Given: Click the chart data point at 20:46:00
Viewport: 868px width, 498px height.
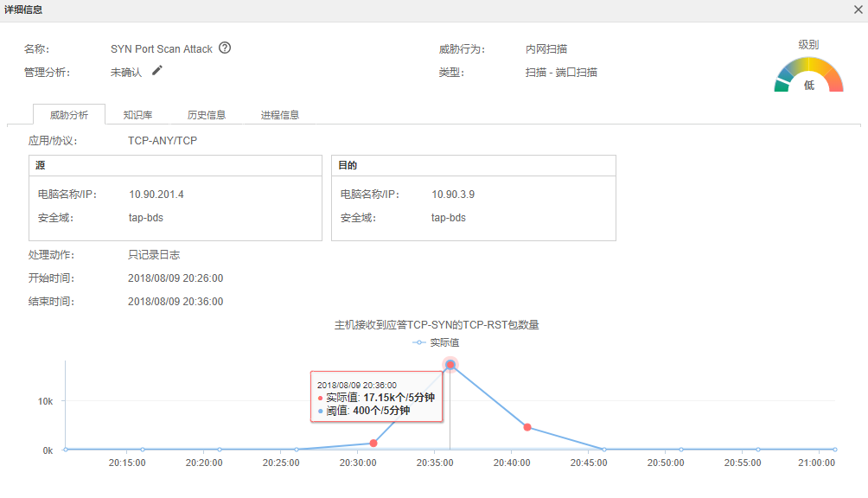Looking at the screenshot, I should (604, 450).
